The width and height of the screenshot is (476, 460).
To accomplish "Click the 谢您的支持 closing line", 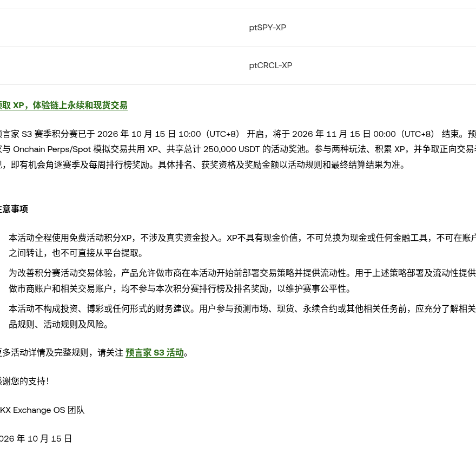I will point(24,381).
